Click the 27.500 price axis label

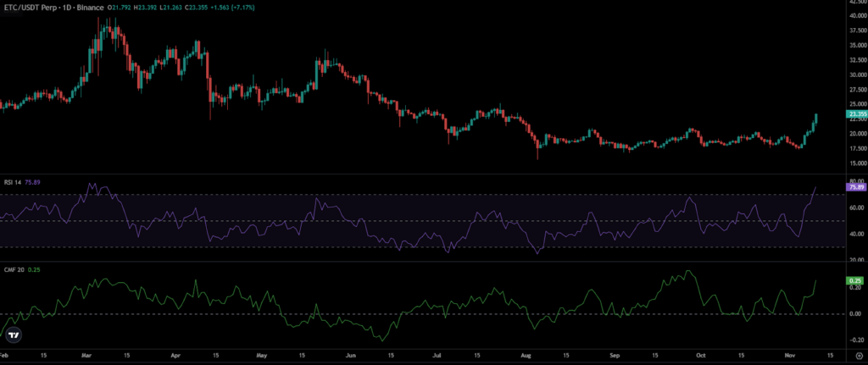pyautogui.click(x=857, y=90)
